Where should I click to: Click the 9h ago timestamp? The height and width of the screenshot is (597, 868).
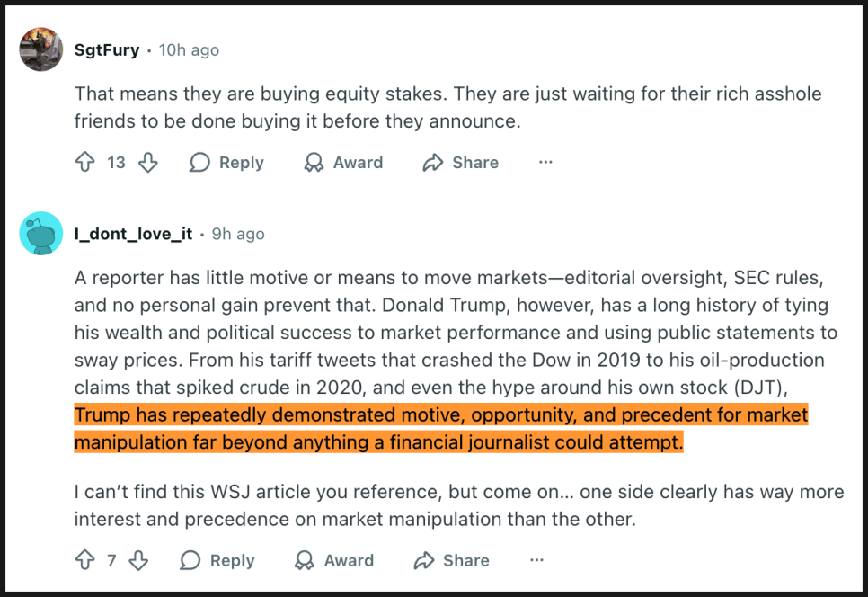tap(238, 234)
